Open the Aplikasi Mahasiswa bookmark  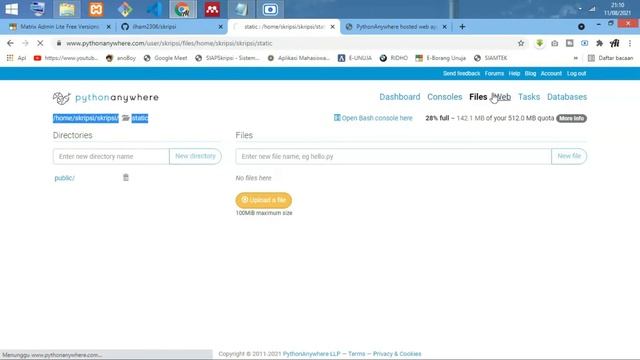(299, 58)
